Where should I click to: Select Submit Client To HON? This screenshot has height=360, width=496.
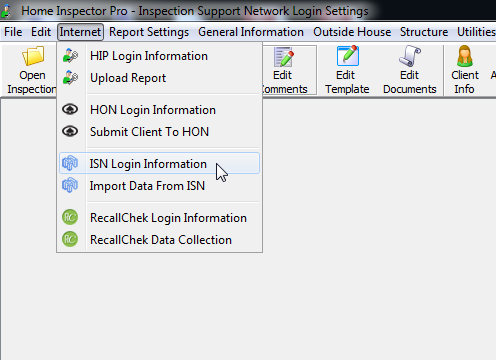click(159, 132)
